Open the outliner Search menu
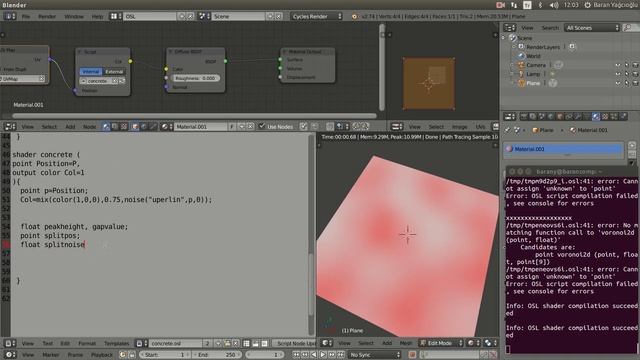Viewport: 640px width, 360px height. pyautogui.click(x=550, y=28)
